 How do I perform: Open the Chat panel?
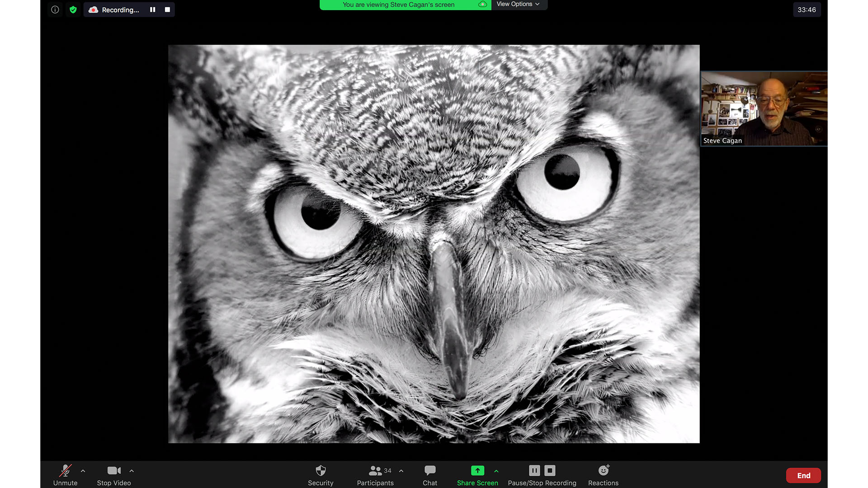(x=430, y=475)
